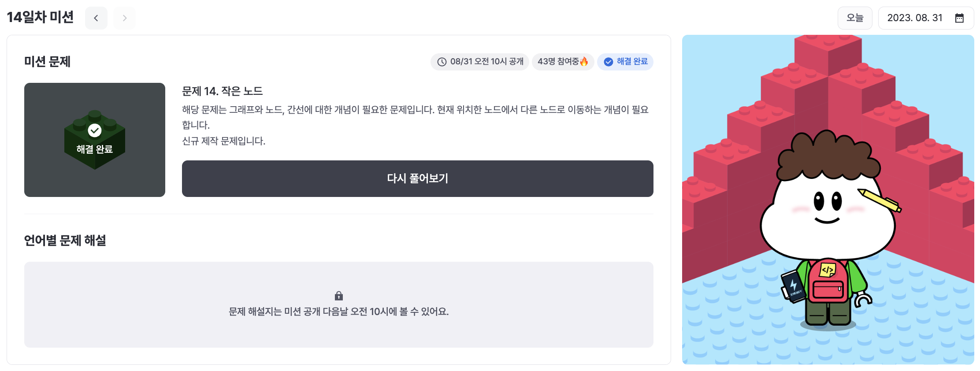Click the clock icon on the release time badge
980x371 pixels.
click(x=442, y=62)
